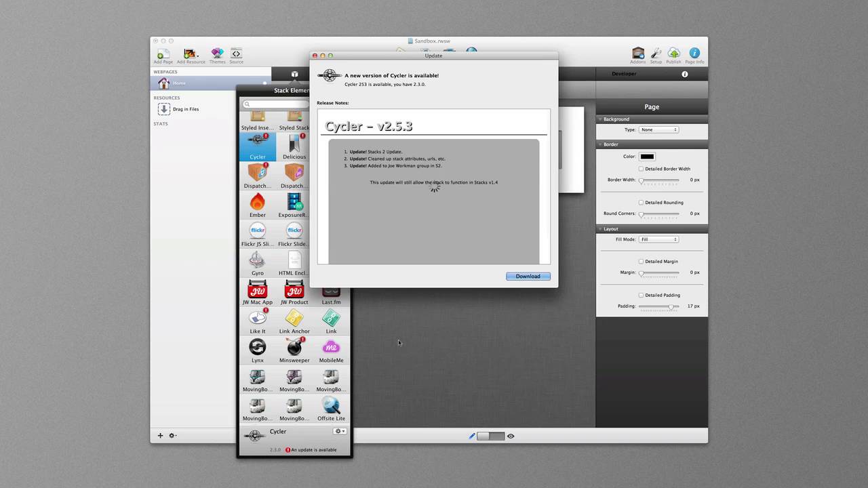Enable Detailed Rounding checkbox
The image size is (868, 488).
(x=641, y=203)
